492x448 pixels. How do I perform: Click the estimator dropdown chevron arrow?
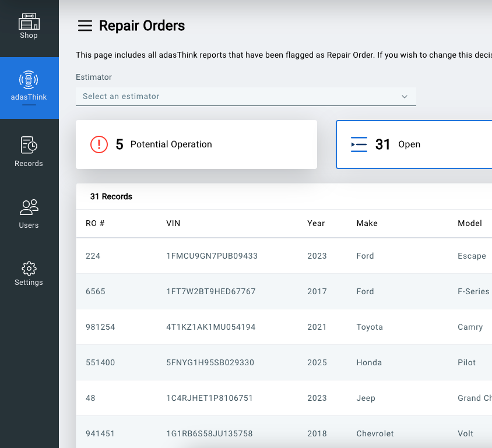click(x=405, y=97)
